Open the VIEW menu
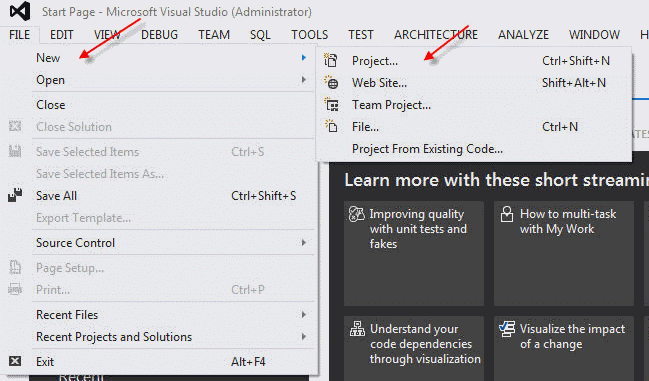This screenshot has height=381, width=649. [x=107, y=35]
